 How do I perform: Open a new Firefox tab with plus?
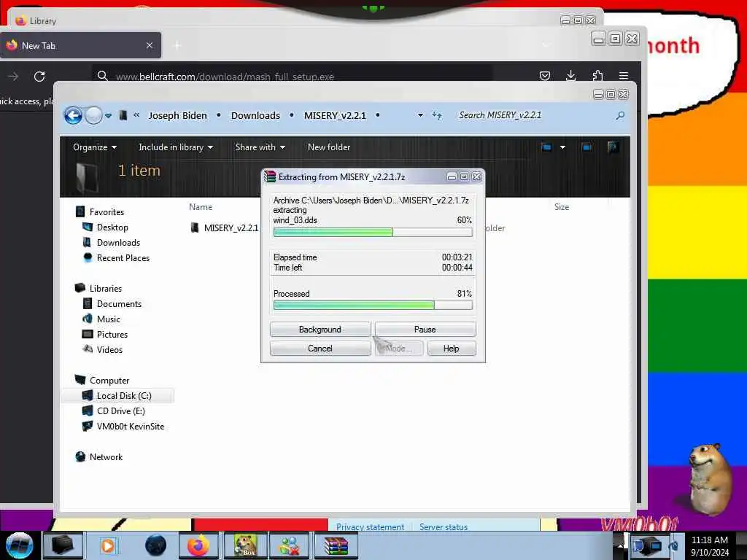point(177,45)
